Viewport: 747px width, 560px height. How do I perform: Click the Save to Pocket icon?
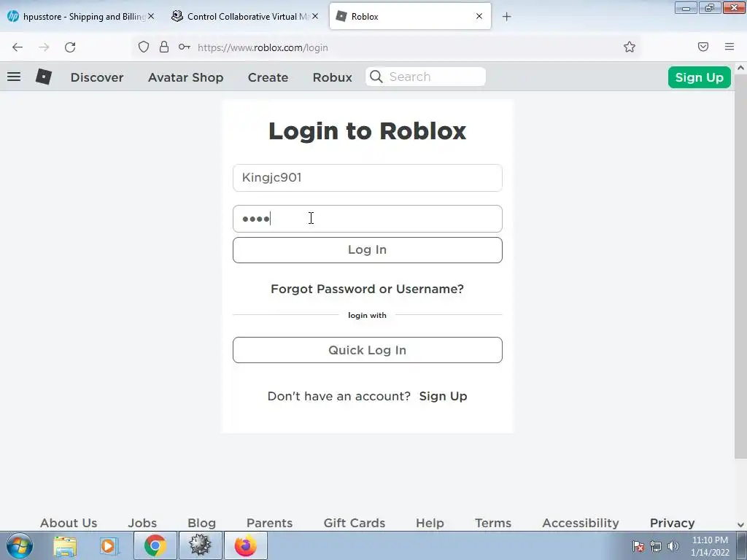(703, 47)
